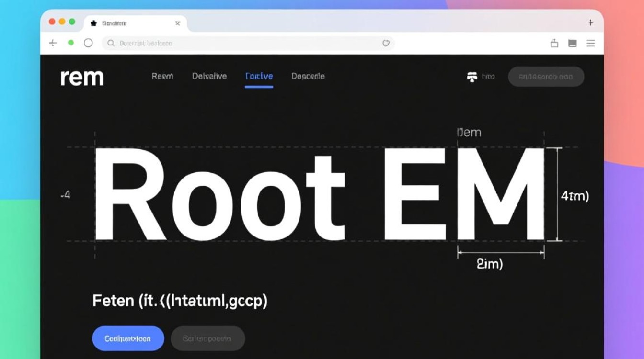Click the icon beside header right text

[472, 77]
